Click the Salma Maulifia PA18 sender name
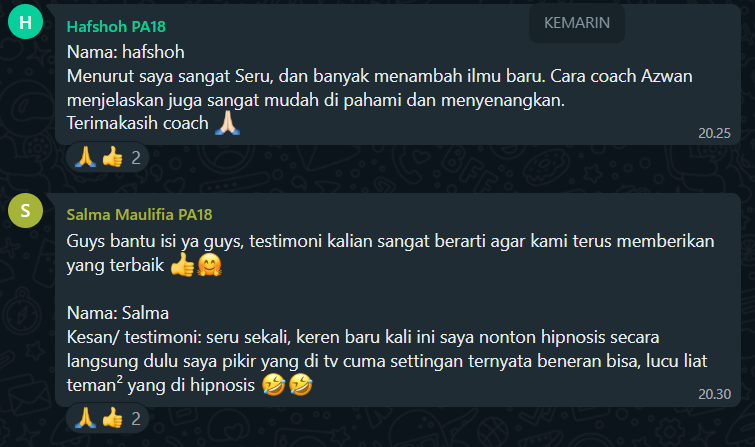The height and width of the screenshot is (447, 755). (x=139, y=215)
